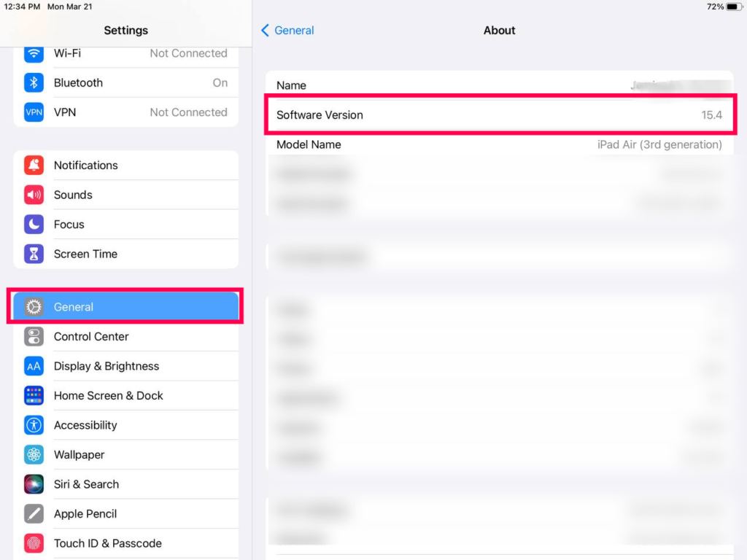Open Sounds settings
The width and height of the screenshot is (747, 560).
click(x=125, y=195)
